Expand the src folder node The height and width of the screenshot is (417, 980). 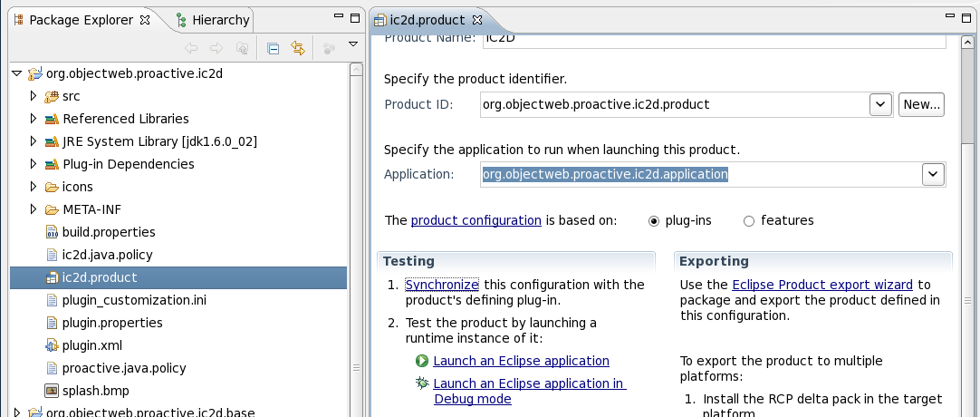pos(33,96)
